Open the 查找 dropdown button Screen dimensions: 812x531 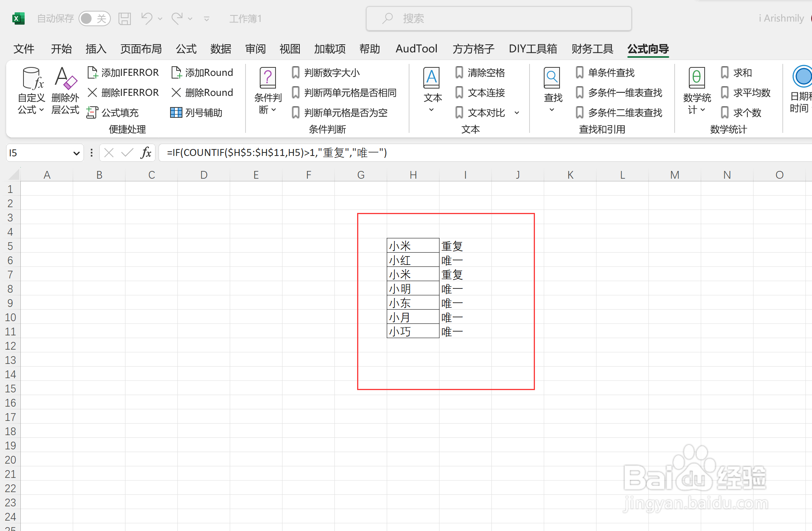tap(553, 91)
